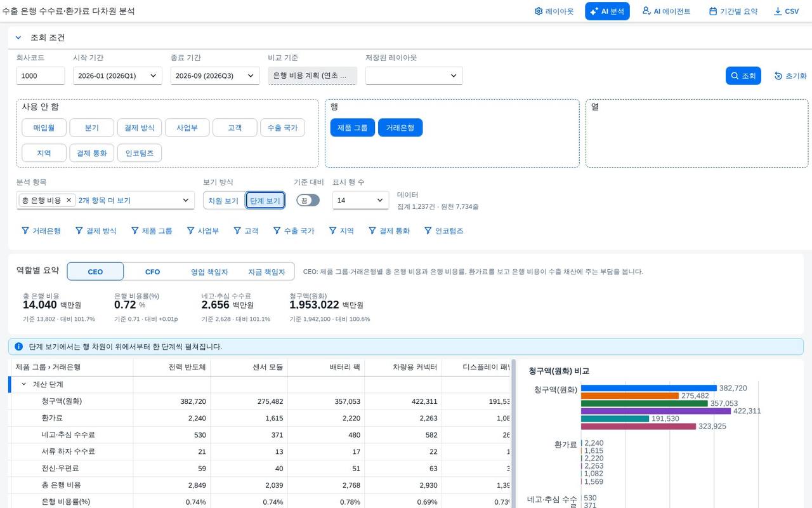Open the 표시 행 수 dropdown
The image size is (812, 508).
(x=360, y=200)
